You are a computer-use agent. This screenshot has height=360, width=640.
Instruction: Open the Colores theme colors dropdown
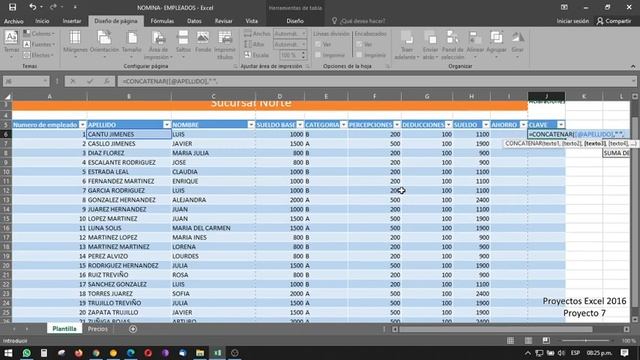pyautogui.click(x=39, y=33)
